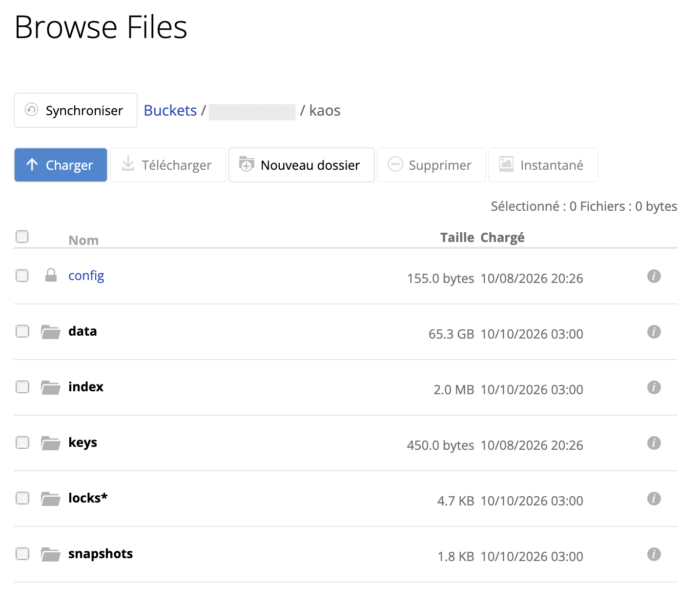Open the config file link
This screenshot has width=700, height=603.
pos(86,276)
